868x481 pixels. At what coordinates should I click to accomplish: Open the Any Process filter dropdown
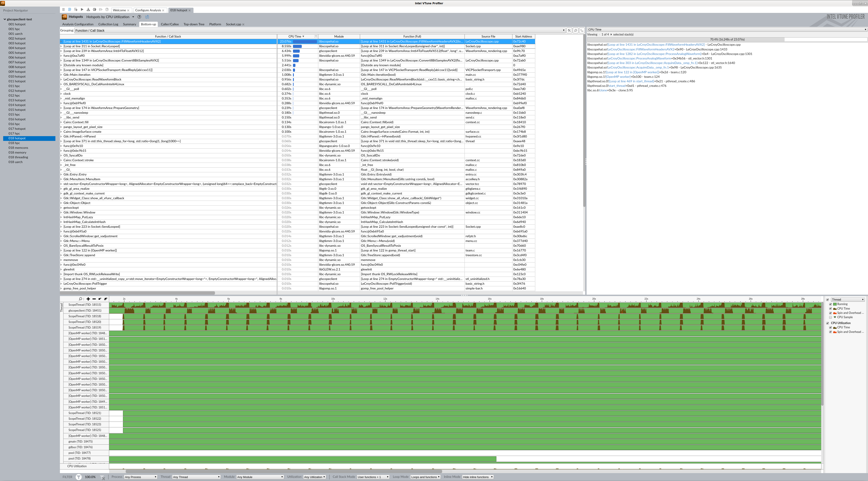click(141, 477)
